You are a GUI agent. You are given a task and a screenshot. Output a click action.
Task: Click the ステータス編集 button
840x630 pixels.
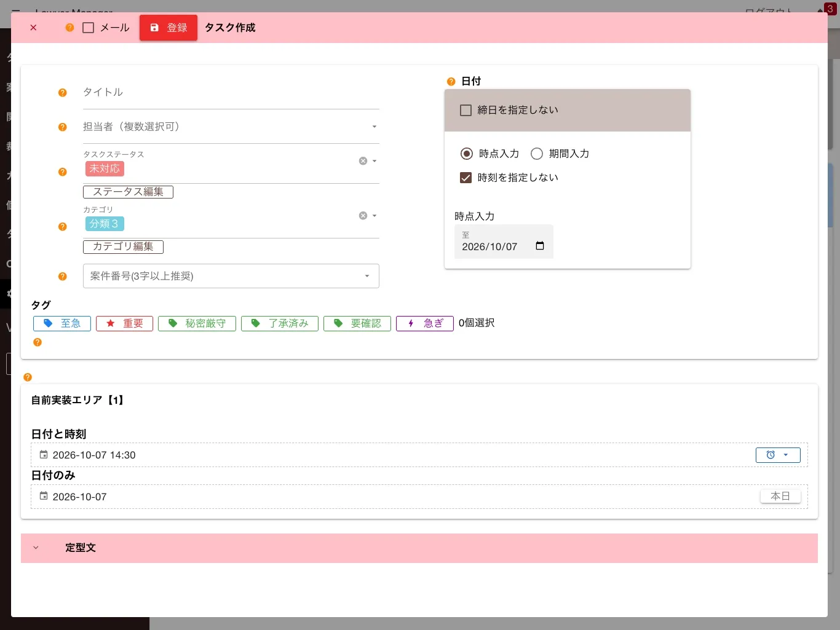point(128,192)
